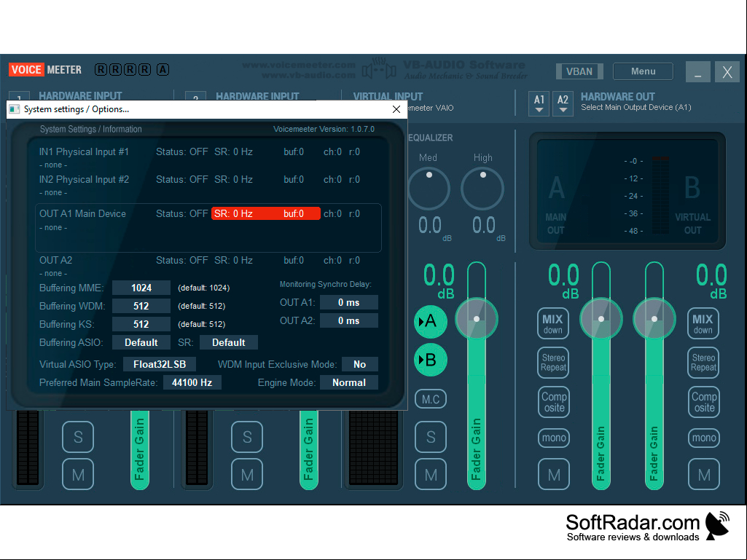The width and height of the screenshot is (747, 560).
Task: Click the Hardware Input 1 Fader Gain slider
Action: point(140,449)
